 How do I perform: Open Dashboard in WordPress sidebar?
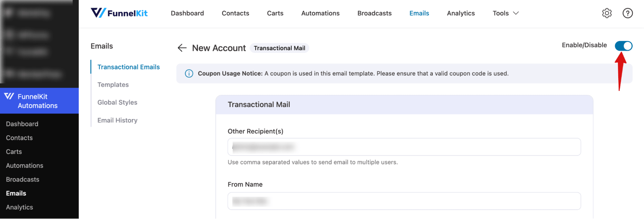tap(22, 124)
